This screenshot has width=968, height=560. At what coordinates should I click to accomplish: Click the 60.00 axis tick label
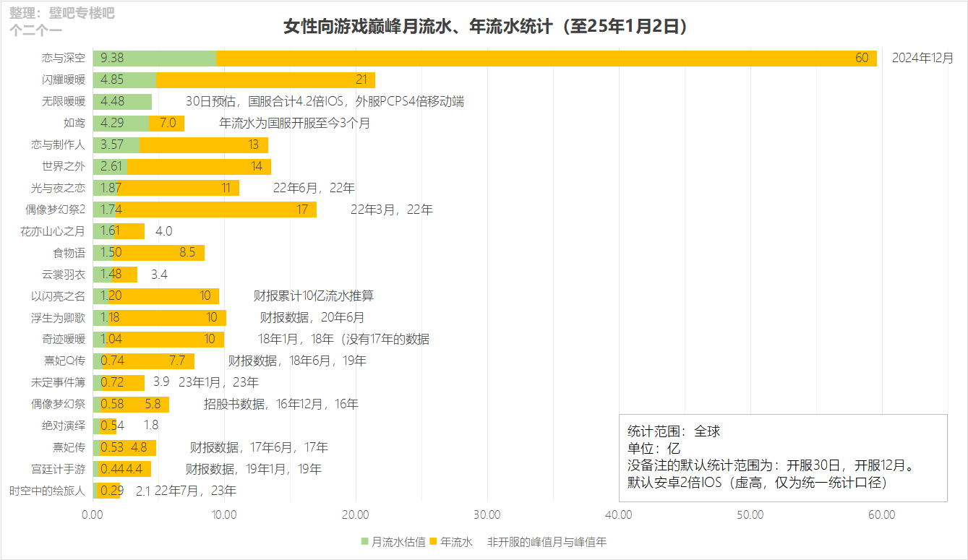[882, 515]
